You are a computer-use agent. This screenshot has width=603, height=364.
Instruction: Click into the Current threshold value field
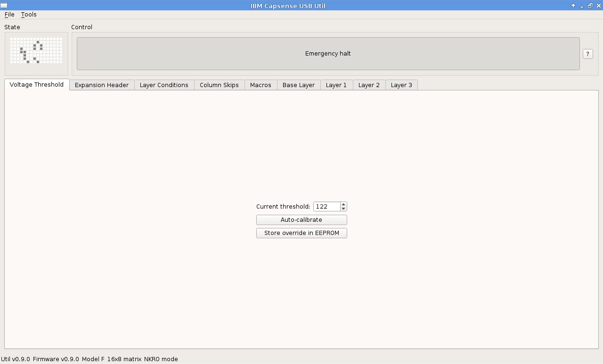click(x=326, y=207)
